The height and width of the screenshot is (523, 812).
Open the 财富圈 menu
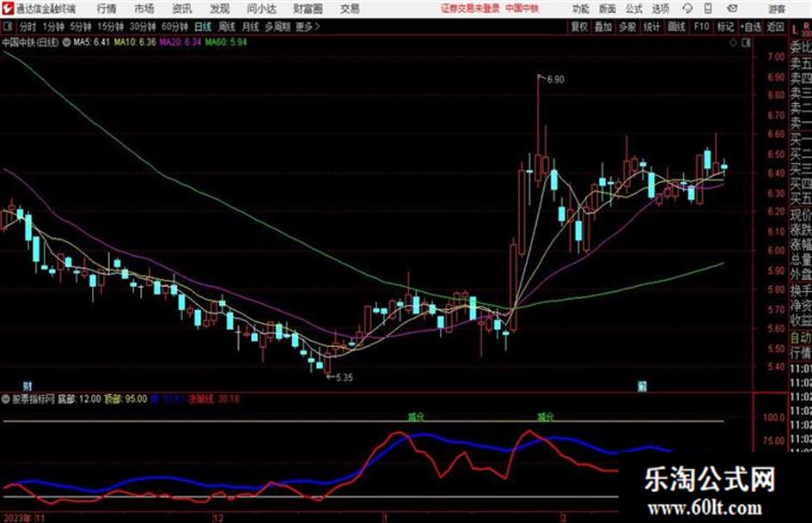308,9
